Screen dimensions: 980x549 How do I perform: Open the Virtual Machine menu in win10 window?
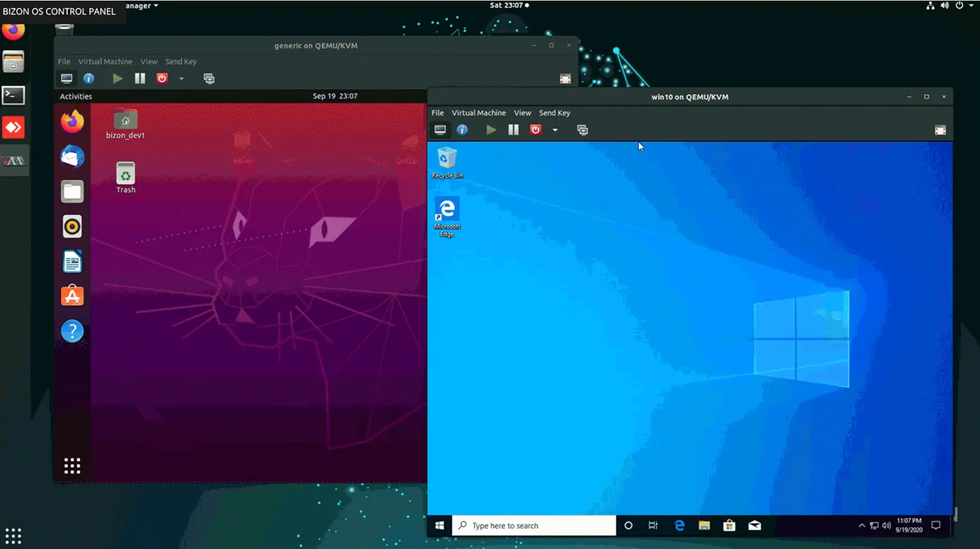point(479,112)
